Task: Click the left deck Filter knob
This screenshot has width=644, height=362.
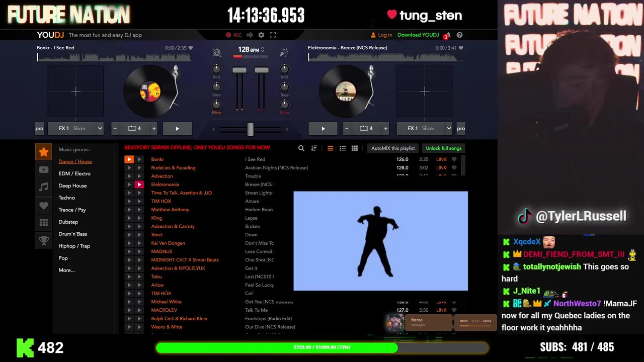Action: point(216,105)
